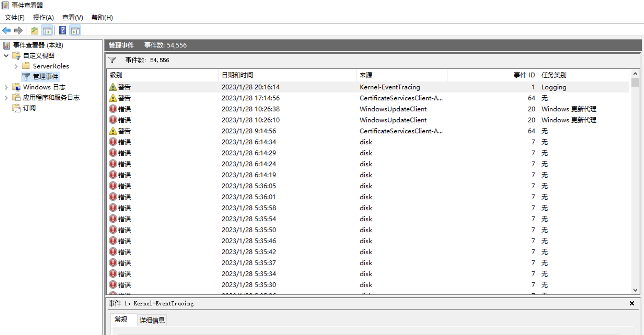Expand the Windows 日志 node
644x335 pixels.
pos(6,87)
